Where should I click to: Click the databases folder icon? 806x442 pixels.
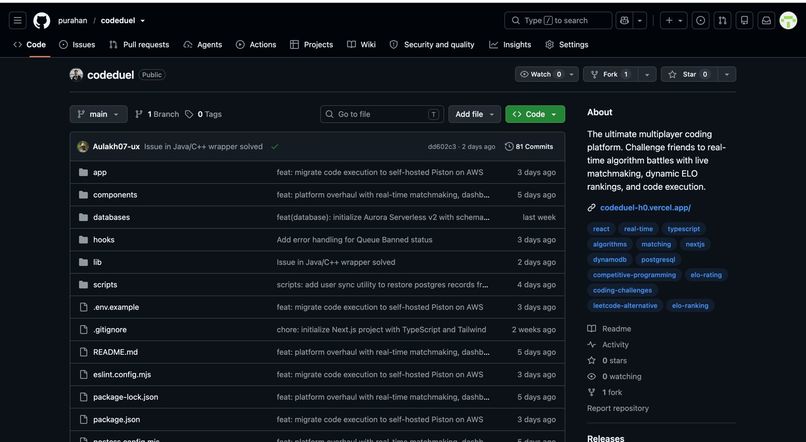tap(83, 217)
